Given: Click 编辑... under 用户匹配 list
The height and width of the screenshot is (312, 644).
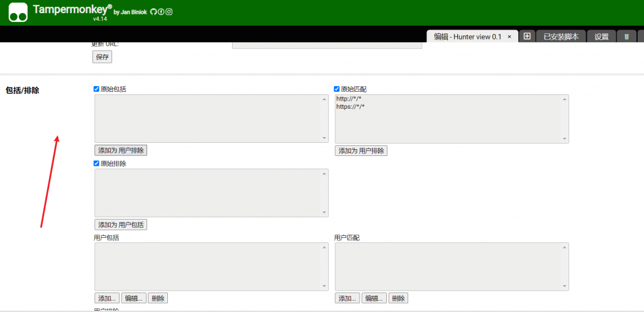Looking at the screenshot, I should pos(375,298).
